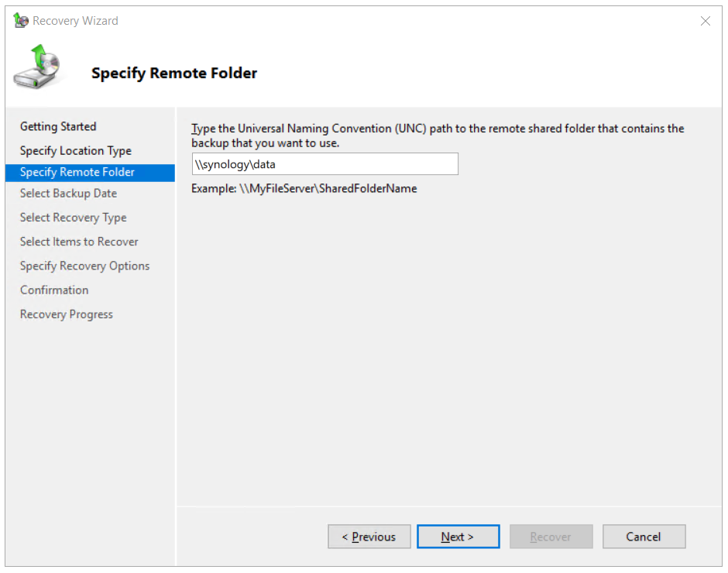Click the greyed-out Recover button
The width and height of the screenshot is (728, 573).
[551, 537]
